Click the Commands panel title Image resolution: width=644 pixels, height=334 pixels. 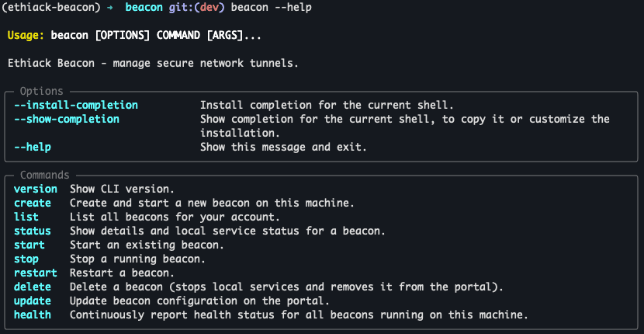tap(45, 176)
